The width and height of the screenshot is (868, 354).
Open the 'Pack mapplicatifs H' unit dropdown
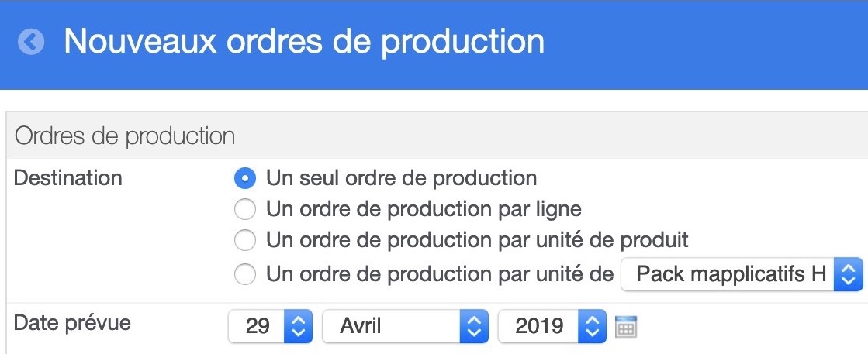pyautogui.click(x=742, y=273)
